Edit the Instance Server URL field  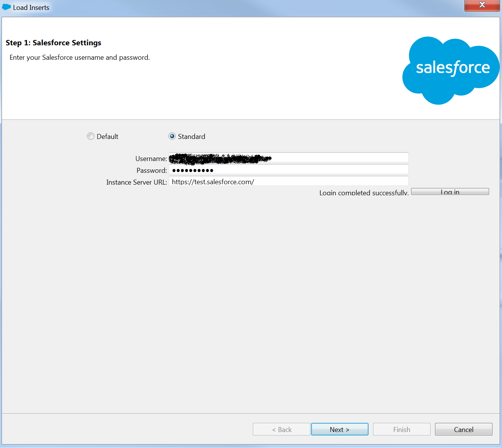pyautogui.click(x=289, y=181)
